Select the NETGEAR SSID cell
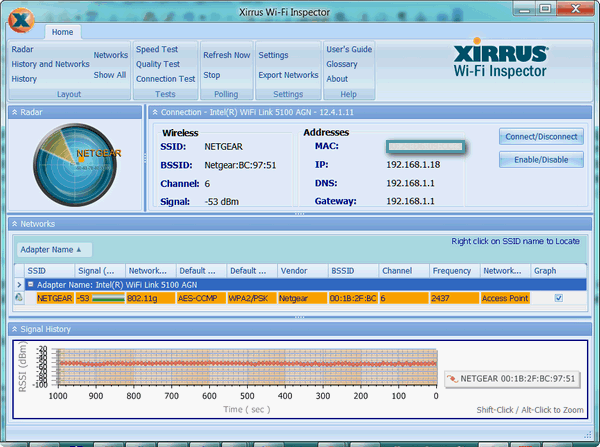Screen dimensions: 600x447 pos(55,298)
